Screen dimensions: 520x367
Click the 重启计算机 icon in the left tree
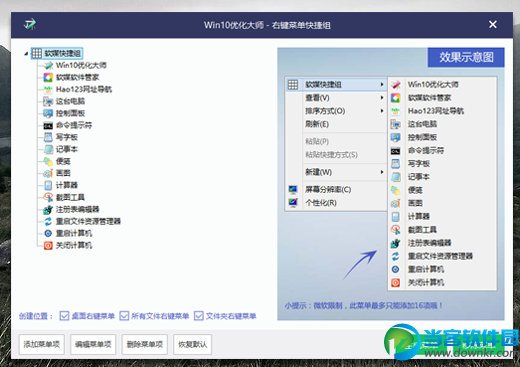pyautogui.click(x=48, y=233)
